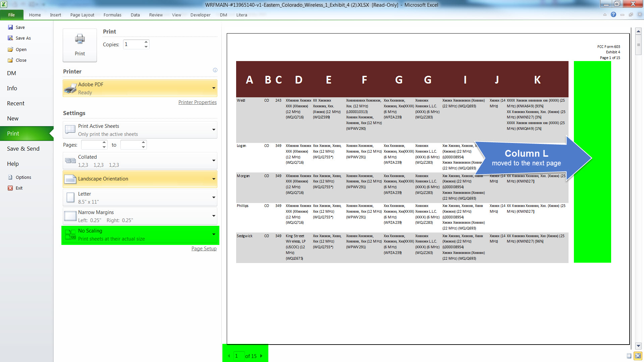This screenshot has width=644, height=362.
Task: Open Print Active Sheets dropdown
Action: [x=140, y=130]
